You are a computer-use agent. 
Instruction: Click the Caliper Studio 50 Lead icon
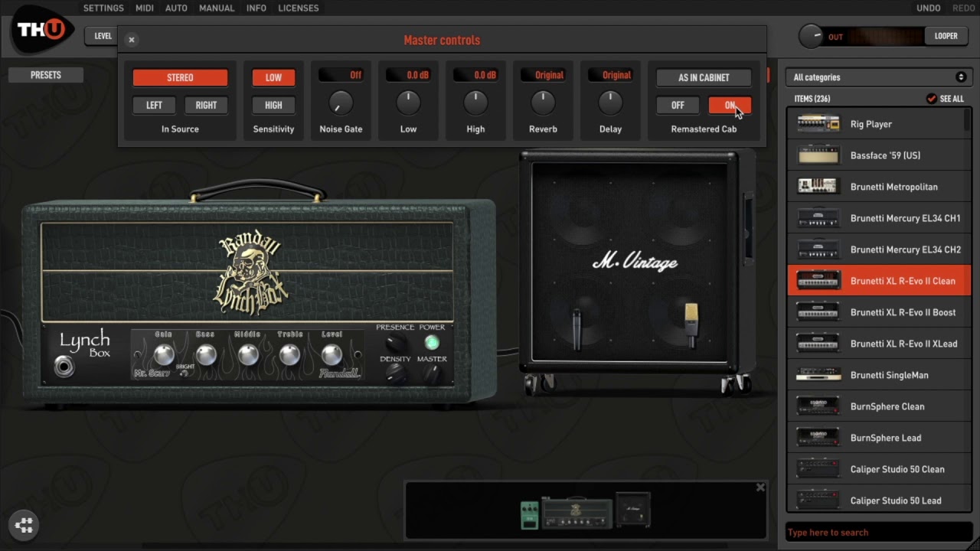click(818, 500)
